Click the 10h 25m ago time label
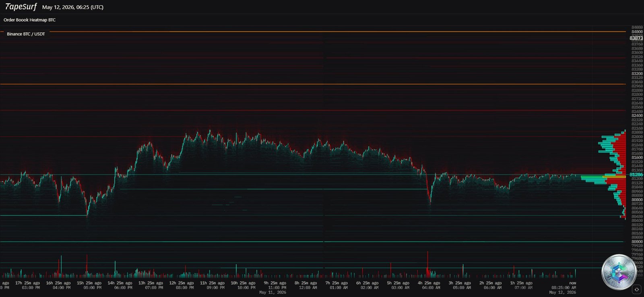 coord(243,283)
